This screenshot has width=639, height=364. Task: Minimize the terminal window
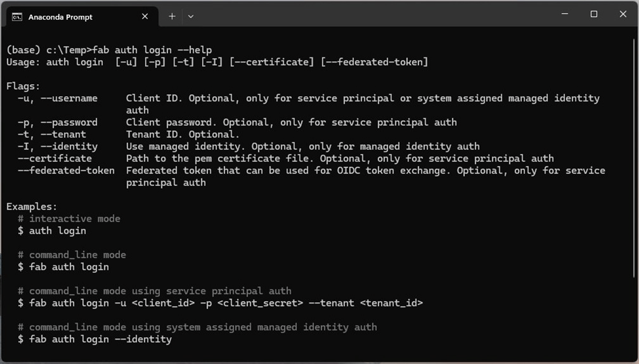(565, 14)
